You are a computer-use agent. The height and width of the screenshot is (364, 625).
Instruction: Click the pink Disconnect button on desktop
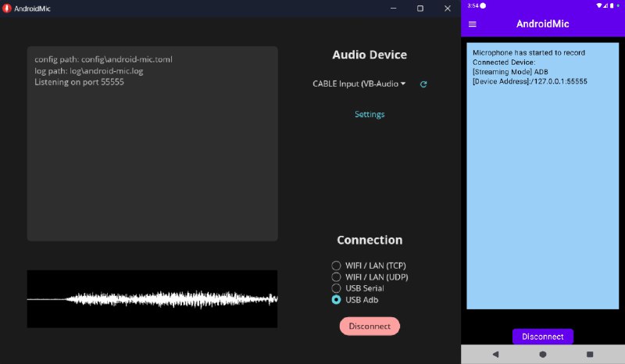pos(370,326)
